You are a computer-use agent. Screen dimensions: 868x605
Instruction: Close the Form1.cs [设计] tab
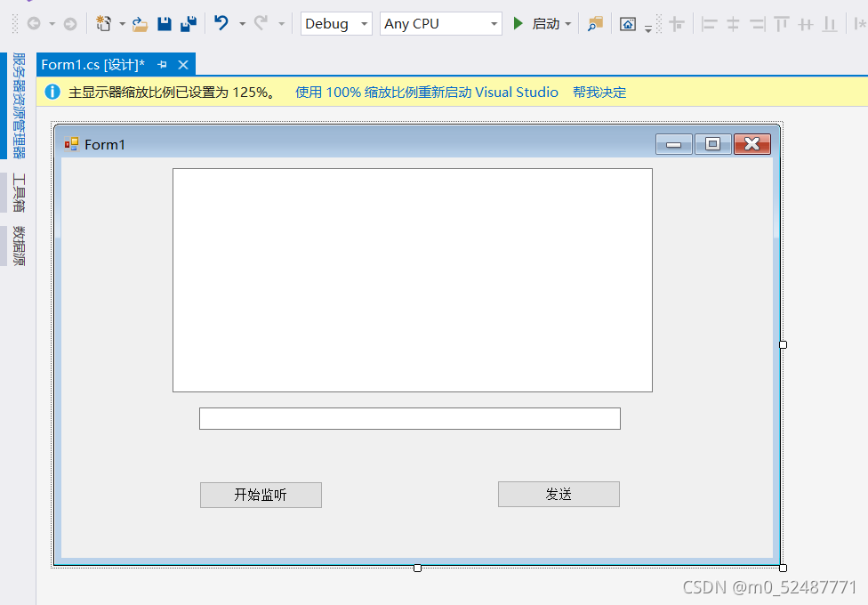pos(183,65)
